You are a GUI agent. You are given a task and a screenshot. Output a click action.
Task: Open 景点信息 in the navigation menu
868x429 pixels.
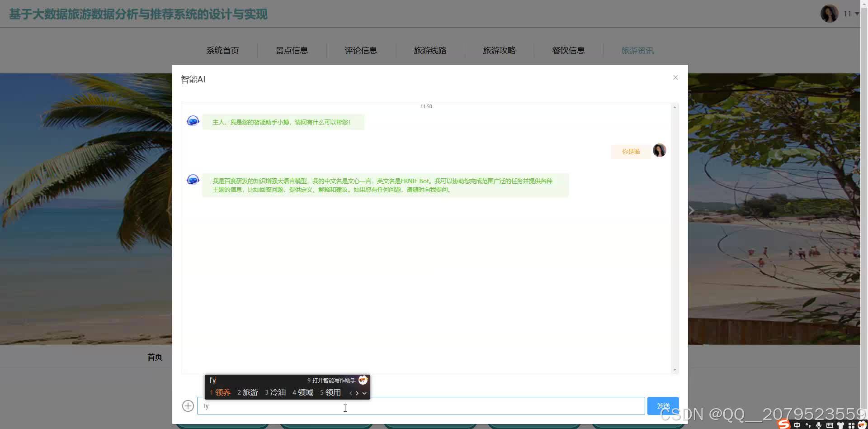(292, 51)
